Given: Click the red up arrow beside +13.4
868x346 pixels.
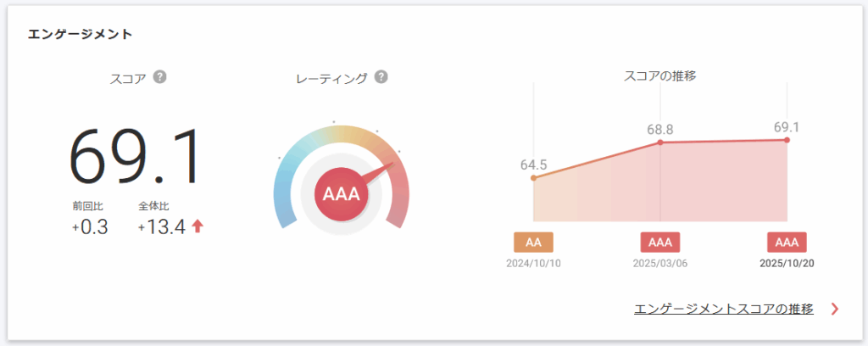Looking at the screenshot, I should click(198, 226).
